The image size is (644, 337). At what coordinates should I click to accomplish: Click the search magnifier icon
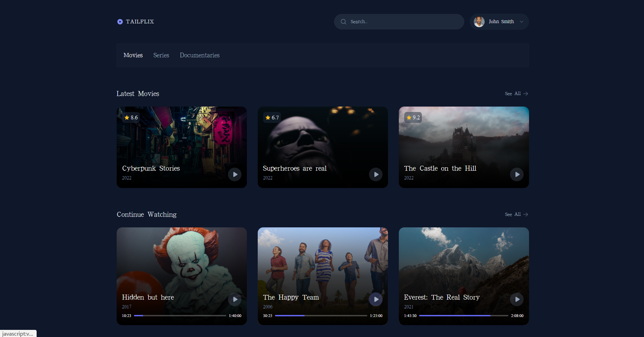point(344,22)
